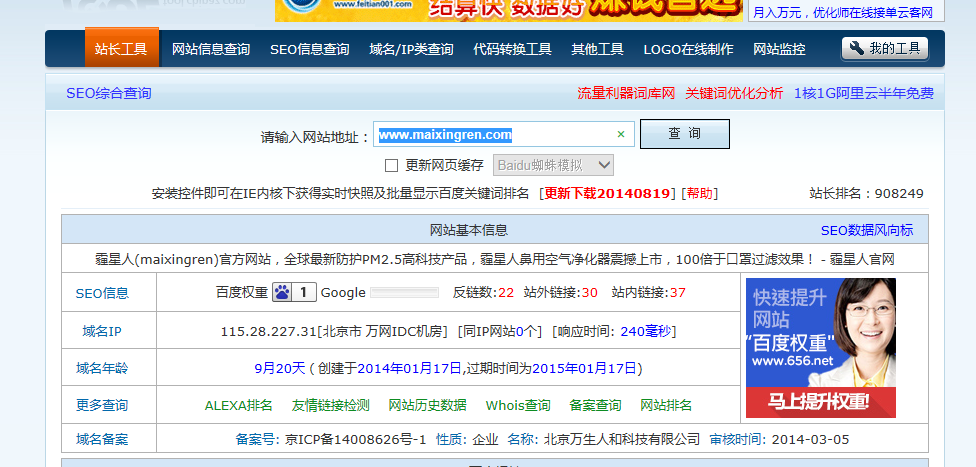Enable the 更新网页缓存 checkbox
Viewport: 976px width, 467px height.
click(x=392, y=166)
